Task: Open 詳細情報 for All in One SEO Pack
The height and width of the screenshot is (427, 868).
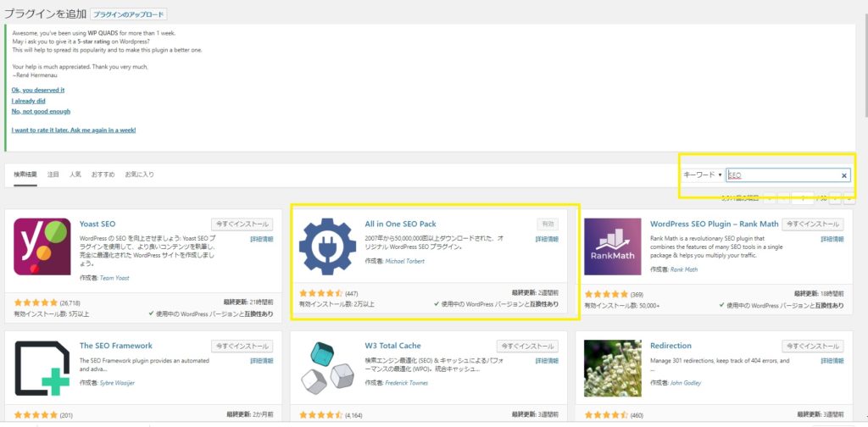Action: (x=547, y=239)
